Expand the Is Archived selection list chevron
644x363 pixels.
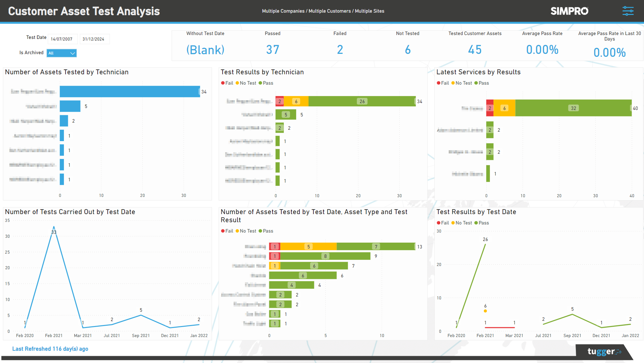click(x=73, y=53)
